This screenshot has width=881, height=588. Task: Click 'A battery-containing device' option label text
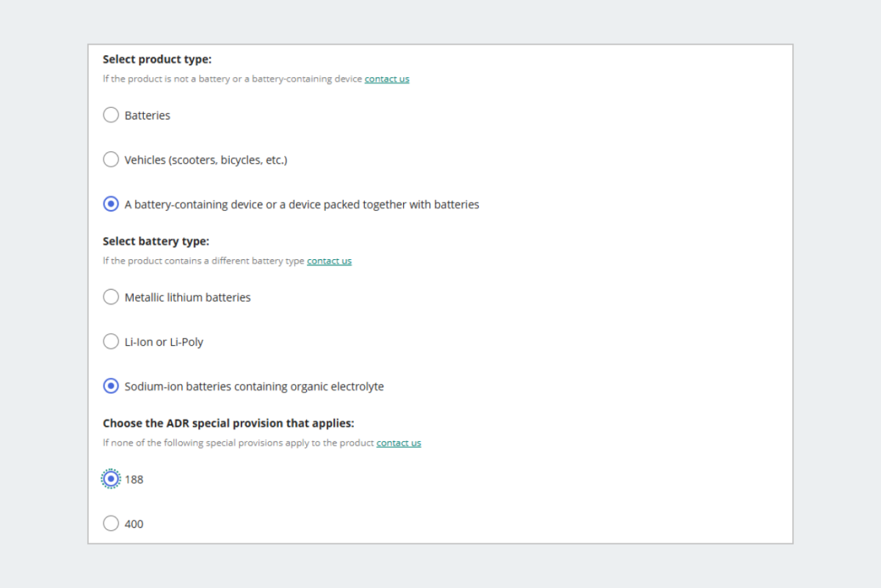pos(302,205)
